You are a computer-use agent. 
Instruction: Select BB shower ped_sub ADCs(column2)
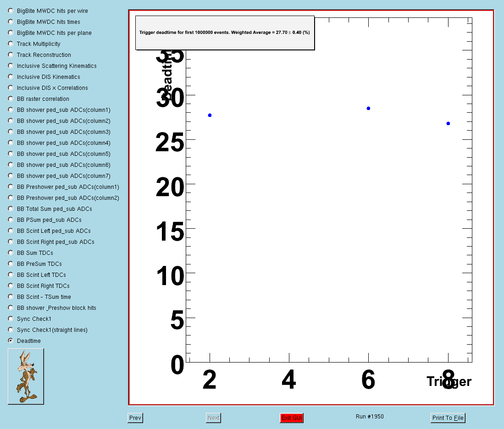pos(11,121)
